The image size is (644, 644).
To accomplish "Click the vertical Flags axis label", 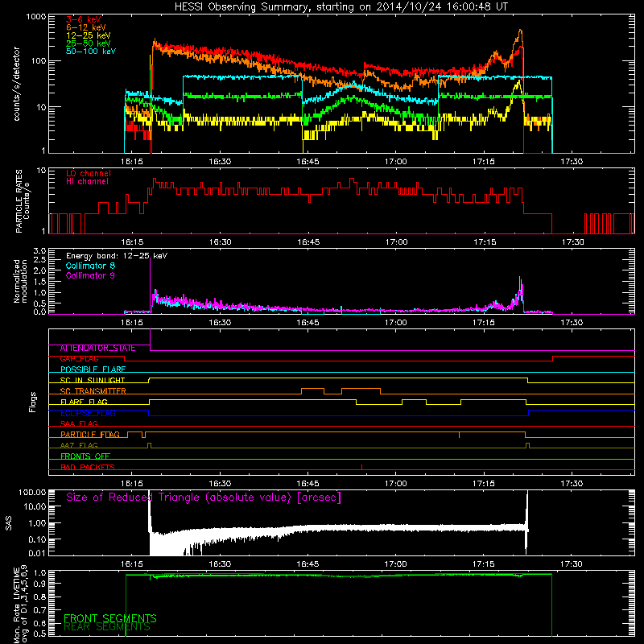I will tap(33, 402).
